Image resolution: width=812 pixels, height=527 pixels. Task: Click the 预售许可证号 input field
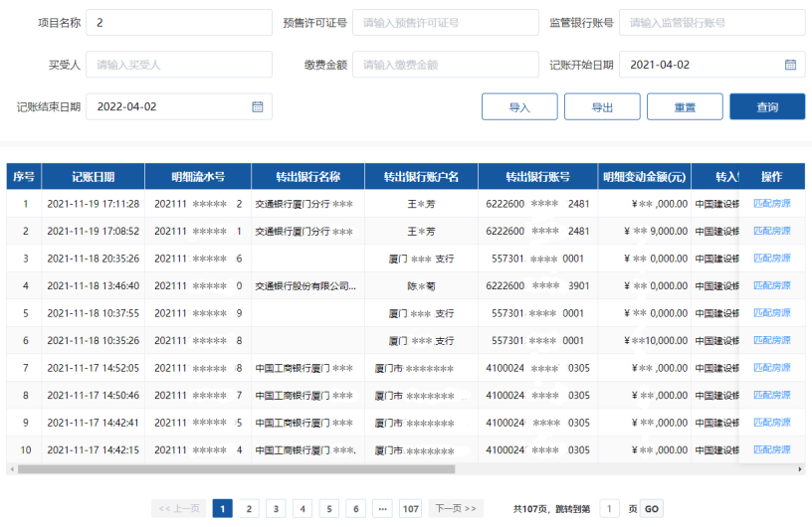[445, 22]
